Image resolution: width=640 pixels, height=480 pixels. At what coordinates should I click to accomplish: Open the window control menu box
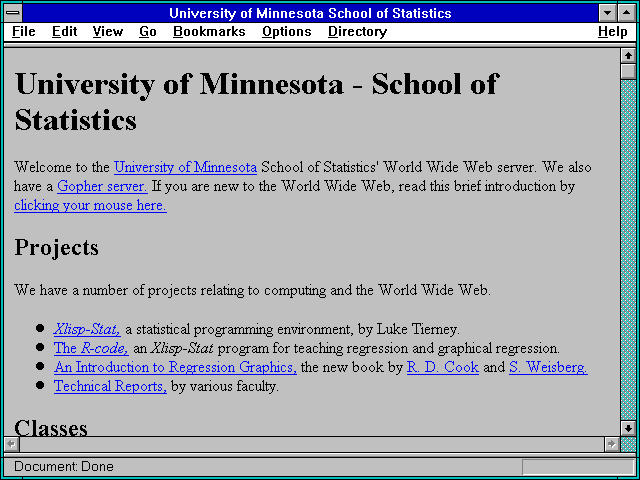click(13, 13)
